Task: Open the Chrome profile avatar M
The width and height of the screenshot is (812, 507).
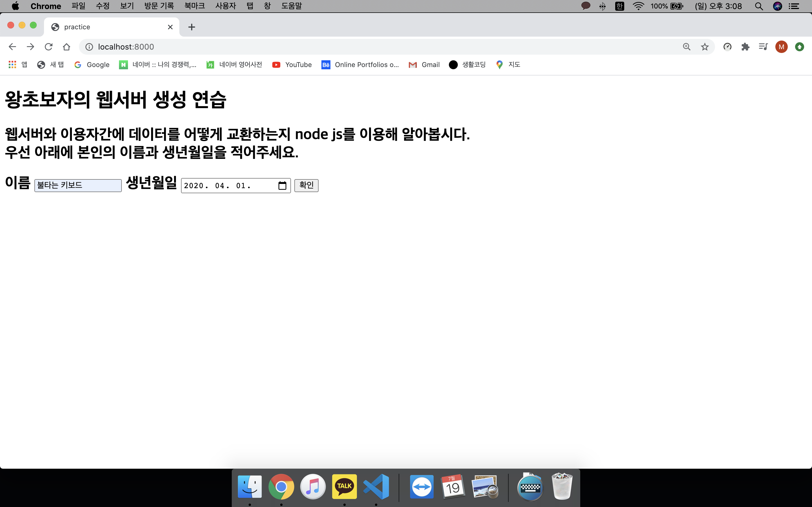Action: pyautogui.click(x=781, y=46)
